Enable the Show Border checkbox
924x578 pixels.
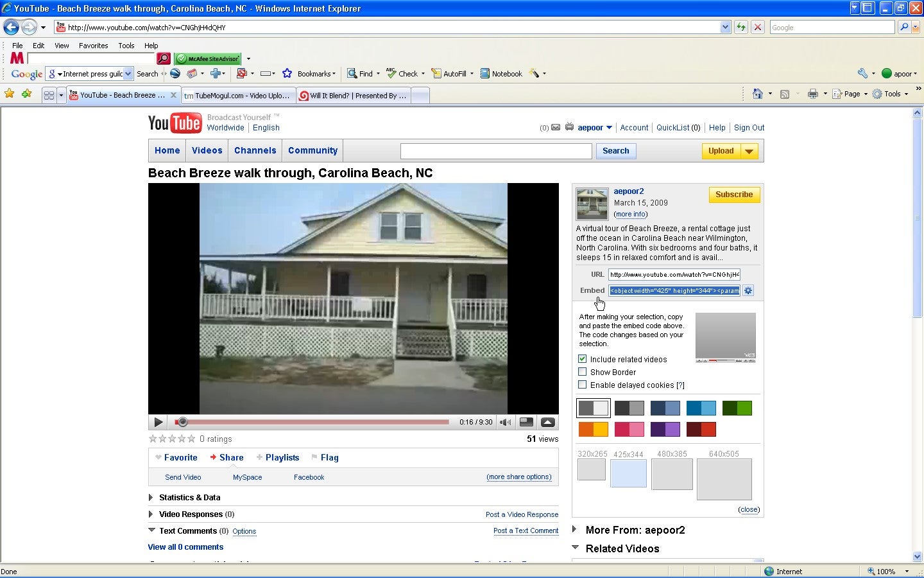tap(583, 372)
